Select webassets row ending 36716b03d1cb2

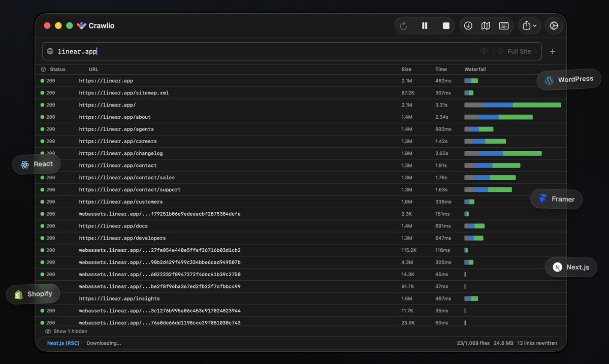click(301, 250)
